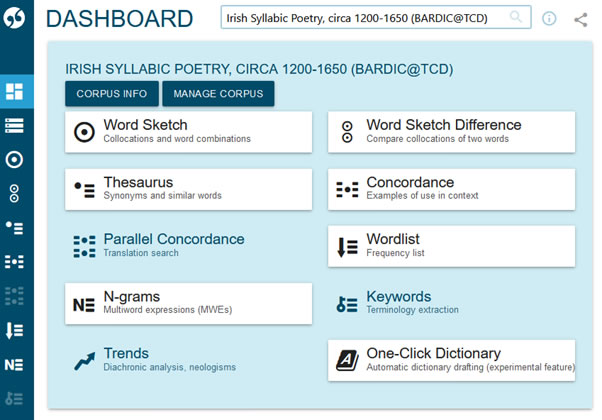Screen dimensions: 602x420
Task: Click the 'Frequency list' description
Action: pos(395,253)
